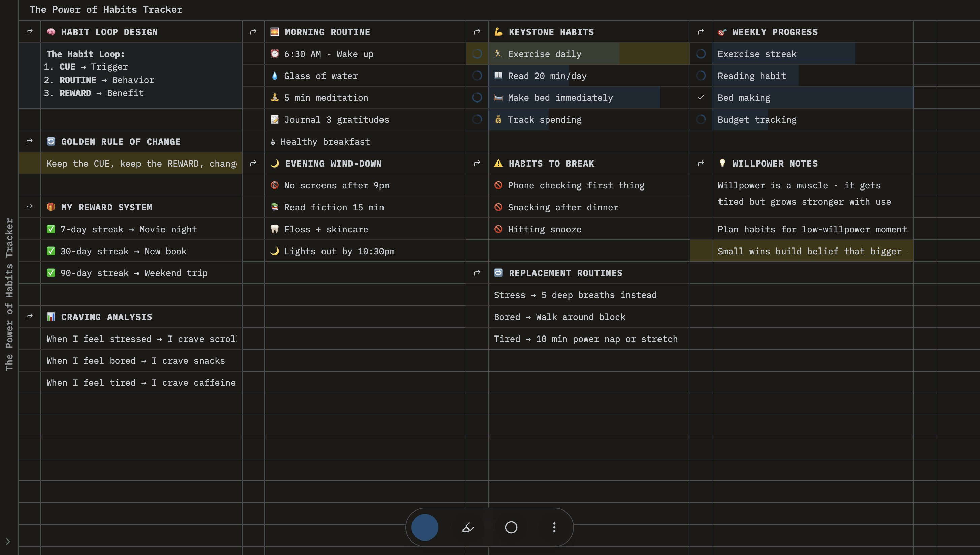Viewport: 980px width, 555px height.
Task: Click the link arrow beside WEEKLY PROGRESS
Action: point(701,32)
